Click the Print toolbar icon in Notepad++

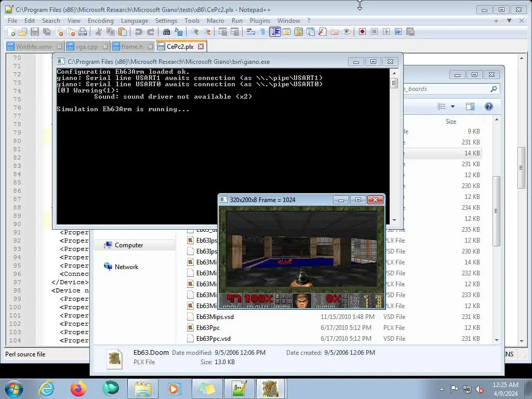coord(83,32)
